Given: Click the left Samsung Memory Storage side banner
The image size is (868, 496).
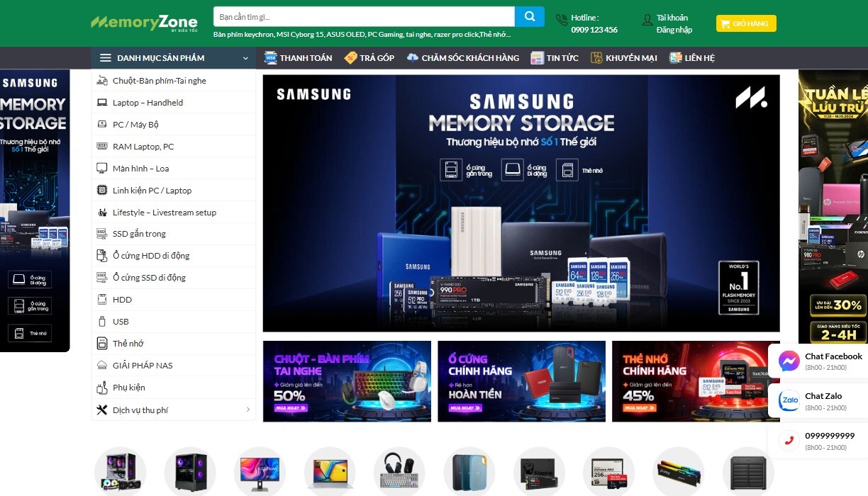Looking at the screenshot, I should [35, 210].
